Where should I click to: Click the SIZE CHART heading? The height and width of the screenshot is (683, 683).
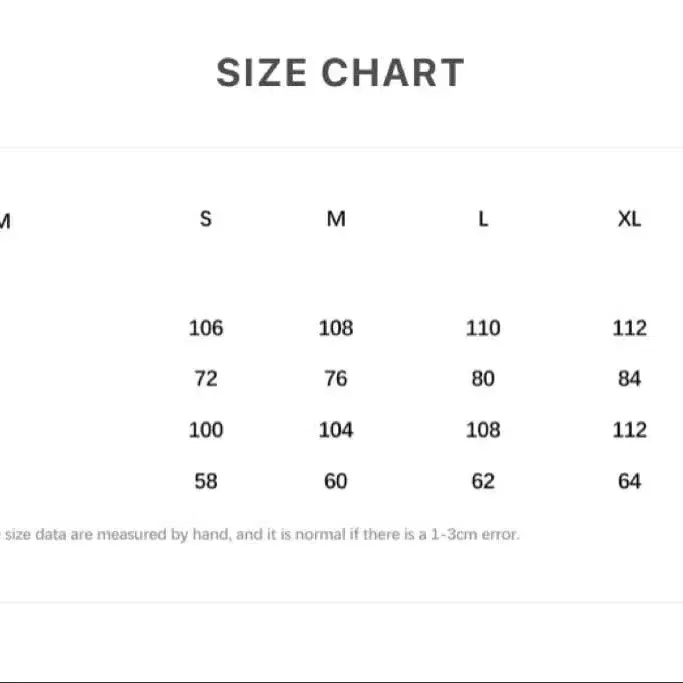click(x=341, y=73)
